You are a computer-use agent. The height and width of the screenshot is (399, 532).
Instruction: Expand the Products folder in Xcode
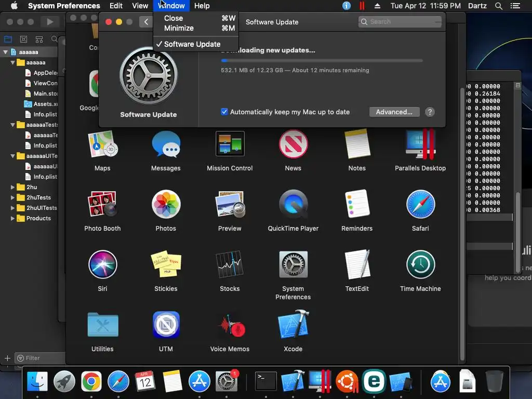click(x=12, y=218)
